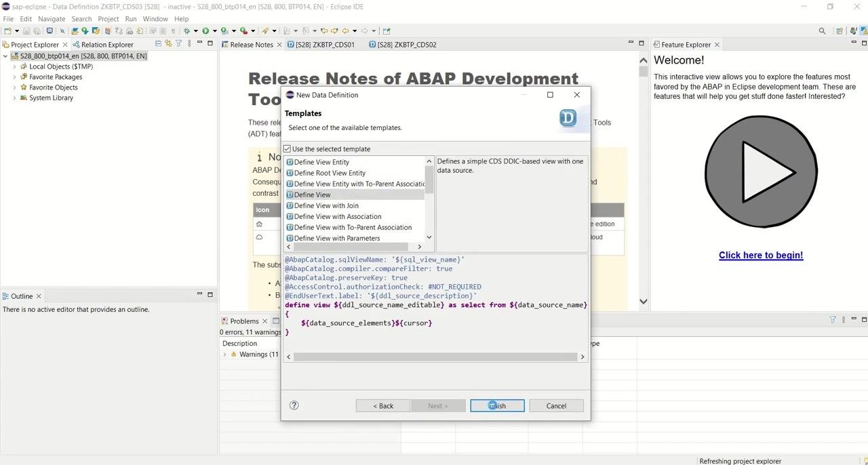Minimize the Project Explorer view
Image resolution: width=868 pixels, height=465 pixels.
(199, 43)
